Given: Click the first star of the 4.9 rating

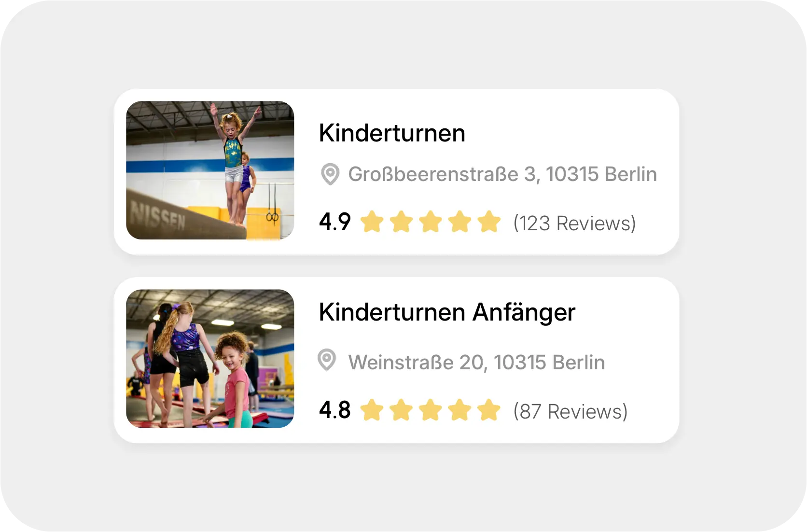Looking at the screenshot, I should coord(372,222).
